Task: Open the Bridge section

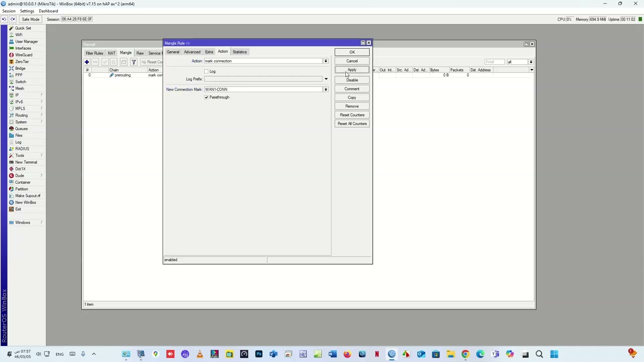Action: point(20,68)
